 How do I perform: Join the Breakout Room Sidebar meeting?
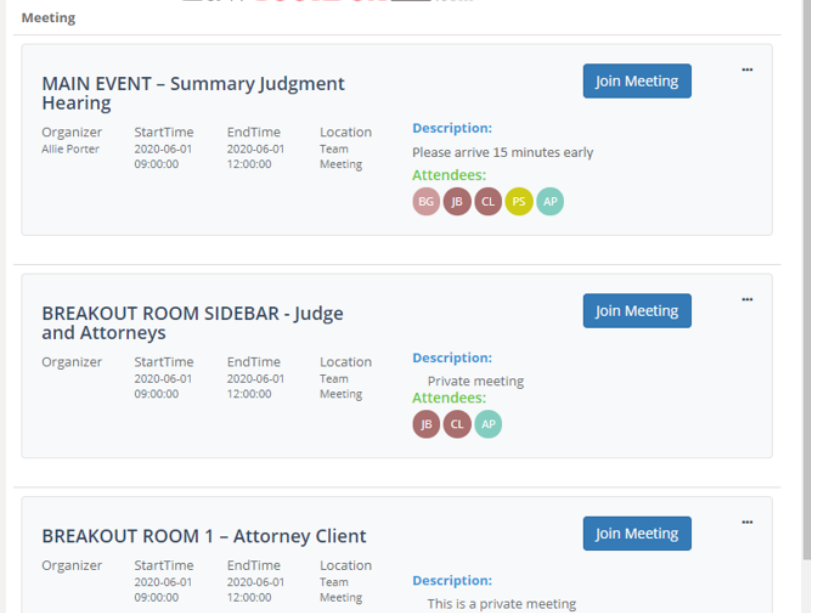tap(637, 311)
